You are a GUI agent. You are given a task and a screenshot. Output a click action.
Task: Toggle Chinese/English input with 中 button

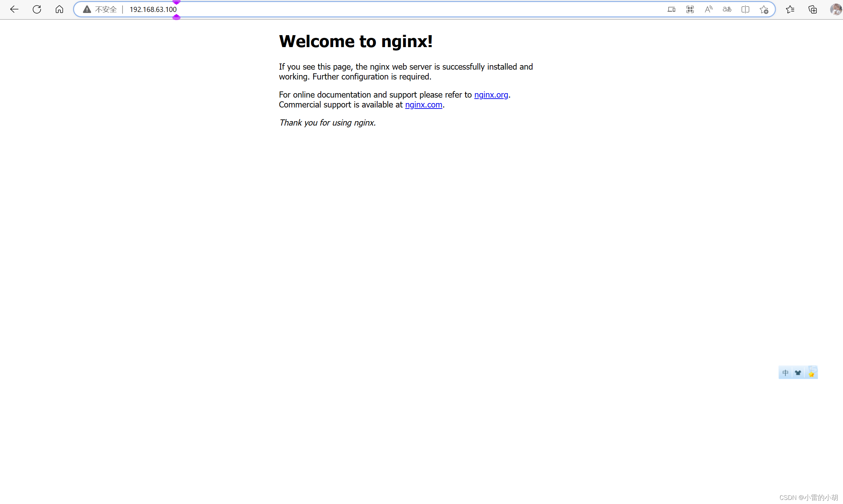pyautogui.click(x=785, y=372)
